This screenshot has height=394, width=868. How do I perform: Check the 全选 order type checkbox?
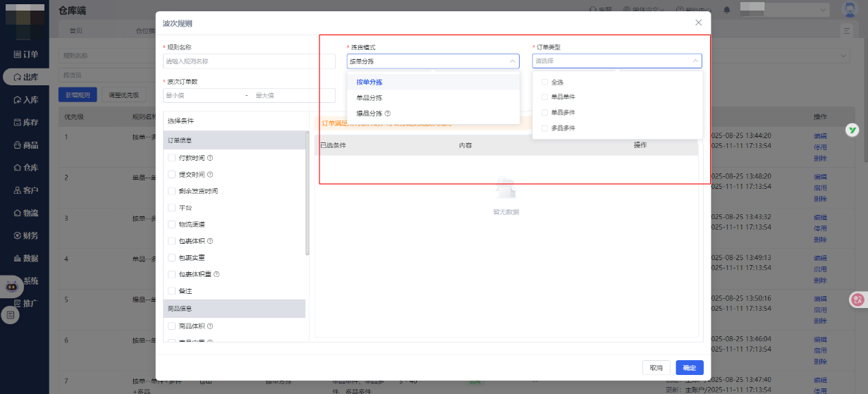[544, 82]
